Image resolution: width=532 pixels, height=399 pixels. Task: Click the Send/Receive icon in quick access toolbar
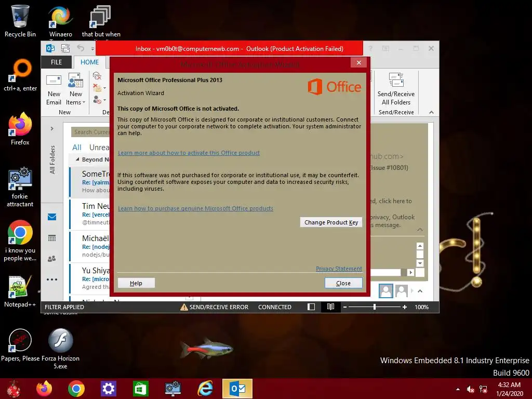(65, 48)
